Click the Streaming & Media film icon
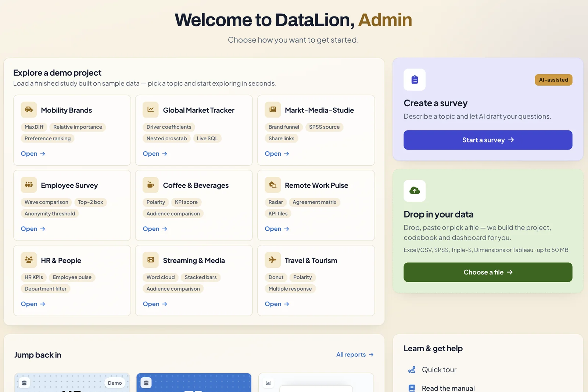The width and height of the screenshot is (588, 392). point(151,260)
